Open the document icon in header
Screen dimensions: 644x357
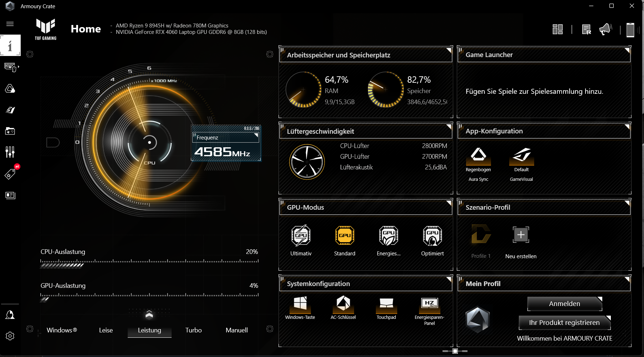[586, 29]
